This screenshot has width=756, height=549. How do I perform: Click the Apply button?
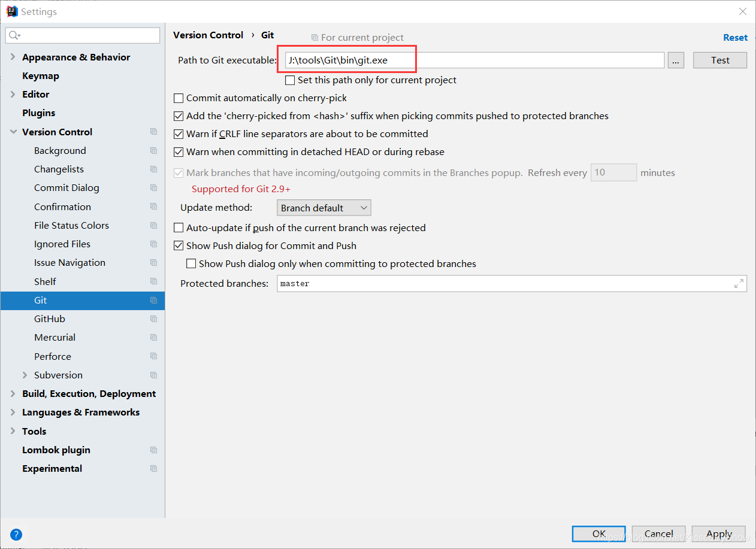click(x=719, y=533)
